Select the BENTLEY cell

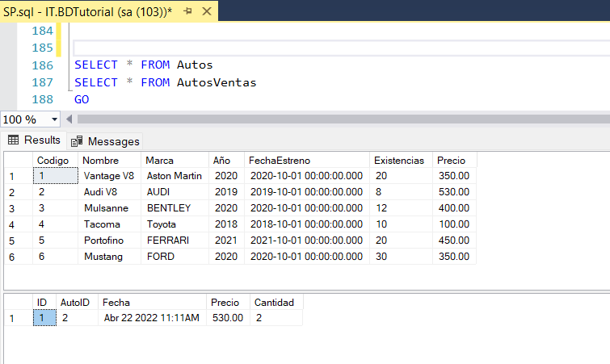(x=175, y=208)
